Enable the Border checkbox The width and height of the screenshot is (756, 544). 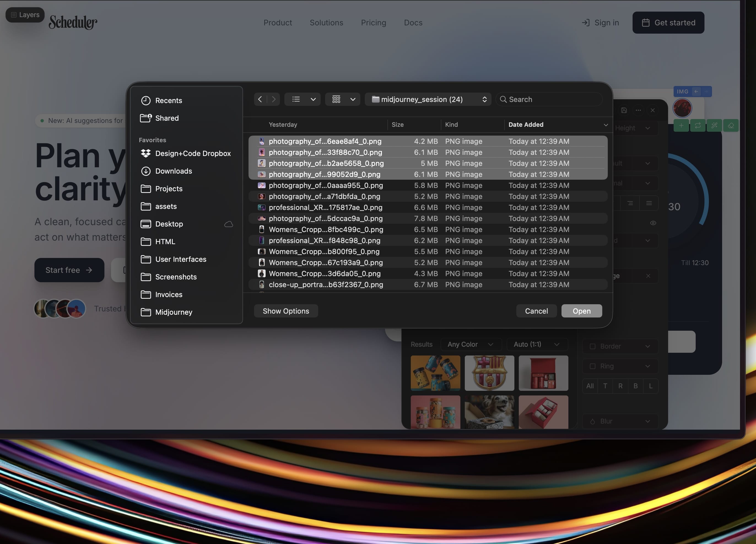[593, 346]
